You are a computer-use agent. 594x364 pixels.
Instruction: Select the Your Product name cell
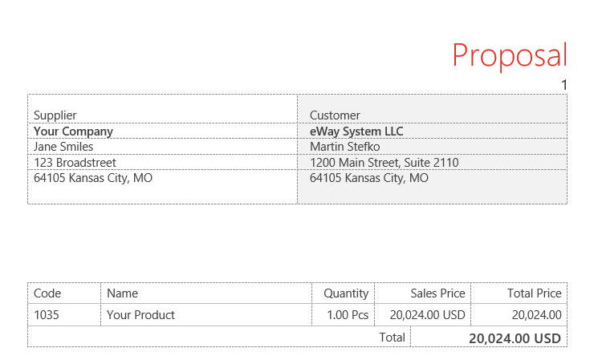(206, 315)
